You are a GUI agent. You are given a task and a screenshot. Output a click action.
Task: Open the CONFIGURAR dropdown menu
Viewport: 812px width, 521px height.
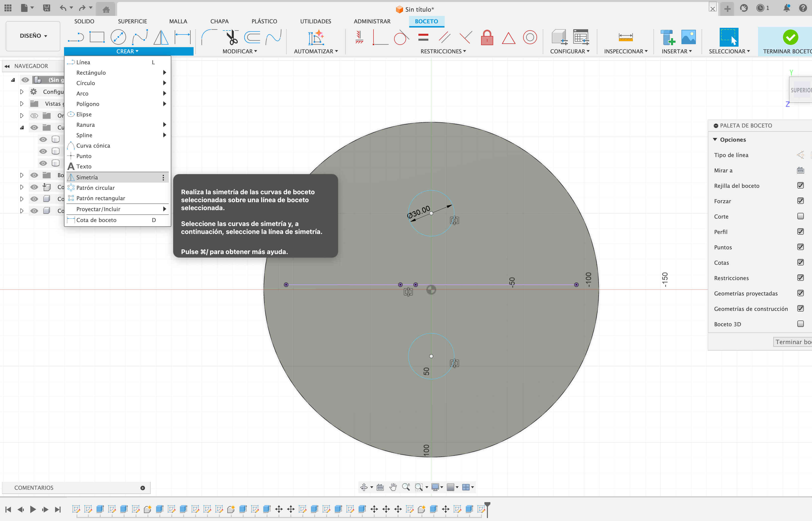coord(570,51)
